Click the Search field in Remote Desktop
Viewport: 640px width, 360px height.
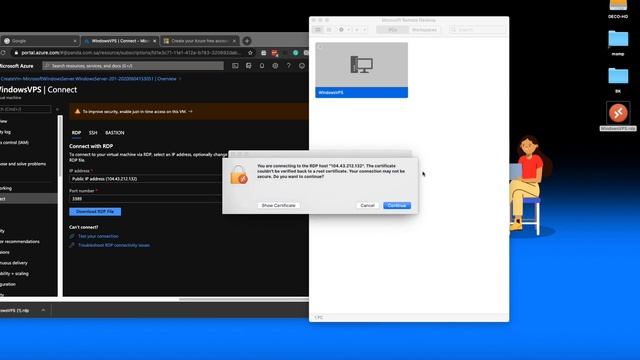pyautogui.click(x=478, y=30)
